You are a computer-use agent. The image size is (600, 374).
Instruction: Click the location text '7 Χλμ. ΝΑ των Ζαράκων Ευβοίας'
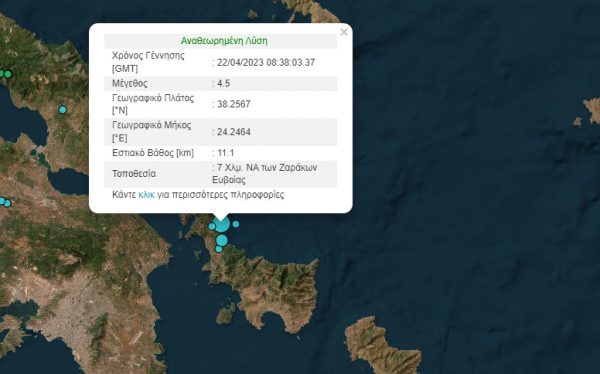tap(265, 174)
